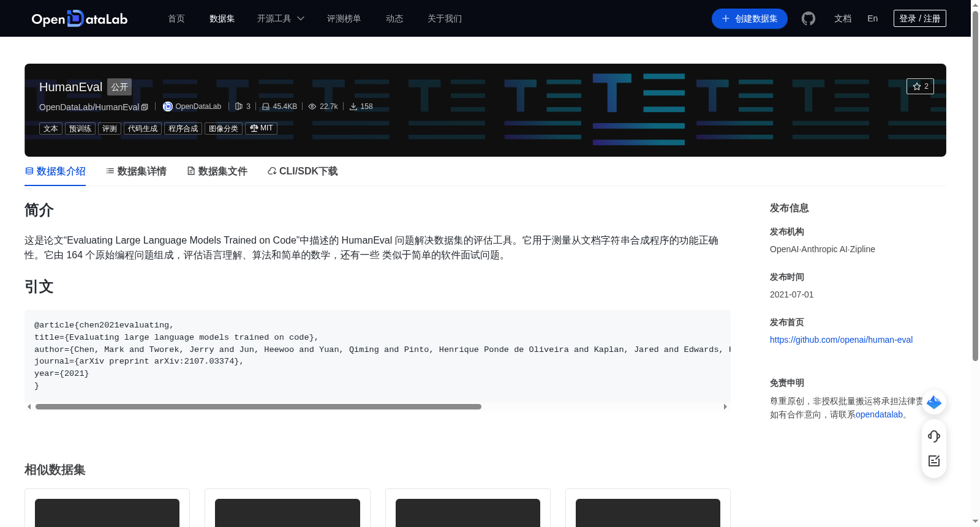Click the 评测 tag
Image resolution: width=980 pixels, height=527 pixels.
110,129
